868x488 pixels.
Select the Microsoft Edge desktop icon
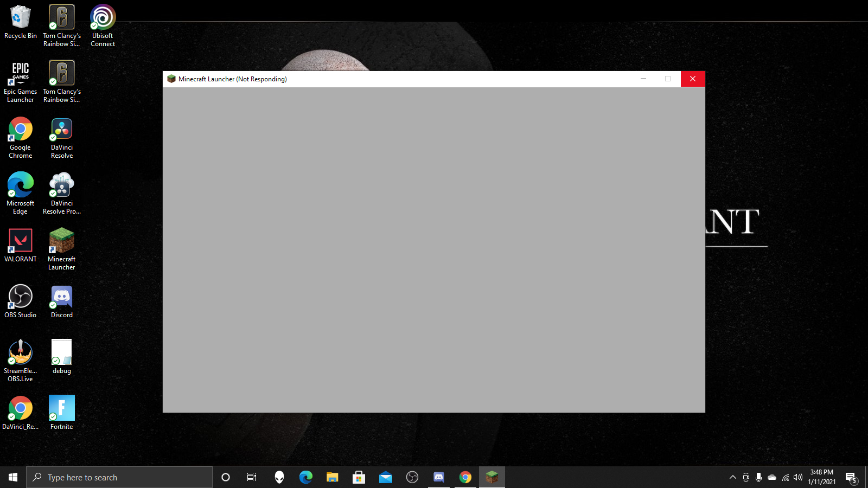coord(21,193)
